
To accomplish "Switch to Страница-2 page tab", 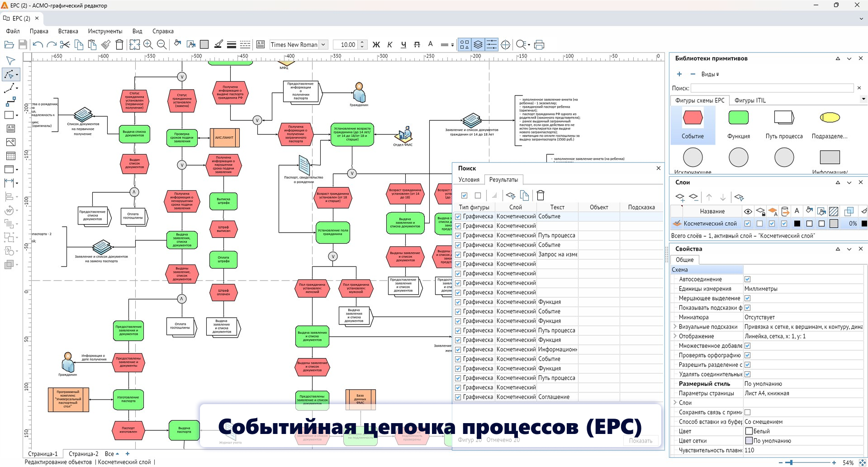I will [83, 454].
